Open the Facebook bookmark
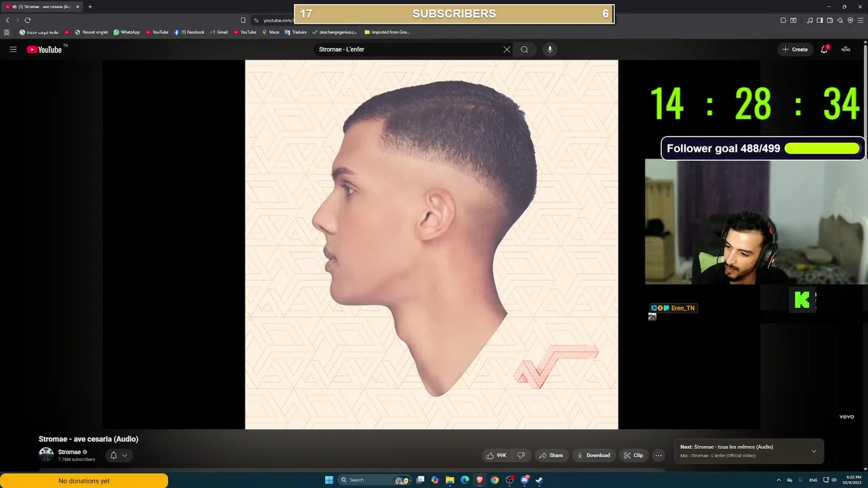 coord(189,32)
